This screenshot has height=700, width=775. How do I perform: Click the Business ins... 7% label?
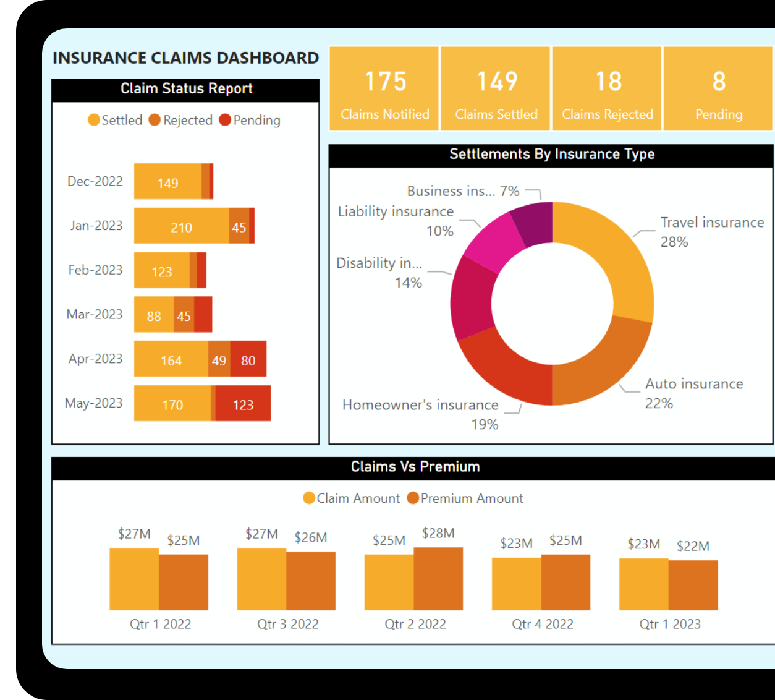click(x=463, y=191)
